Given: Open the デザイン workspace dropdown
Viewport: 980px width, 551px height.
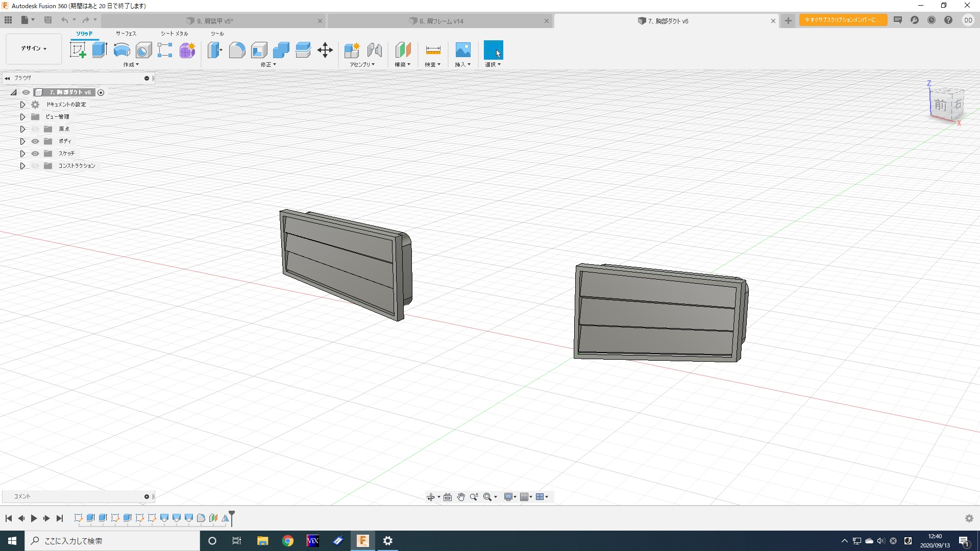Looking at the screenshot, I should point(34,48).
